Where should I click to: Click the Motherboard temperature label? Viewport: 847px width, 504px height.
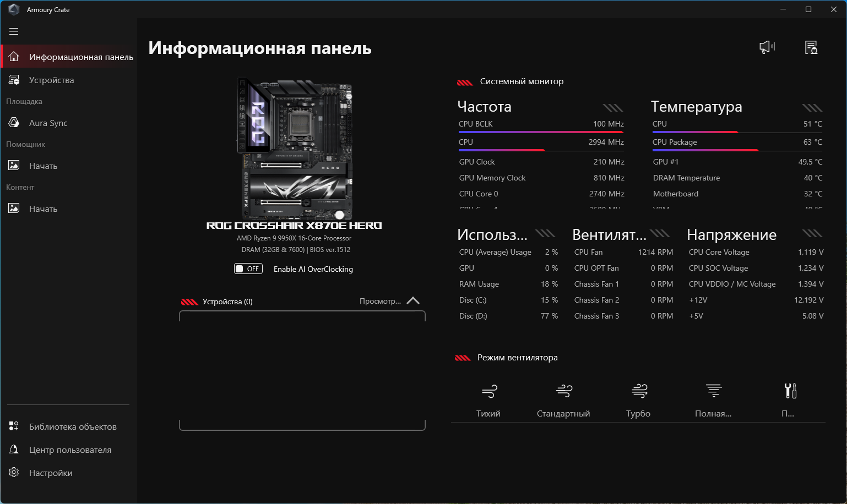pyautogui.click(x=676, y=194)
